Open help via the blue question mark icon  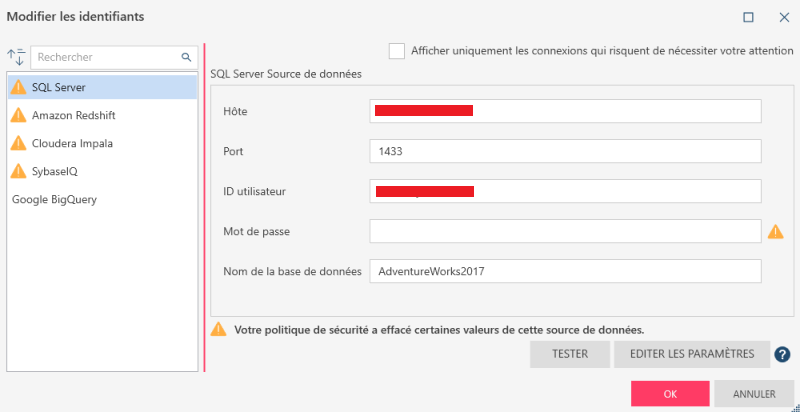pyautogui.click(x=782, y=354)
